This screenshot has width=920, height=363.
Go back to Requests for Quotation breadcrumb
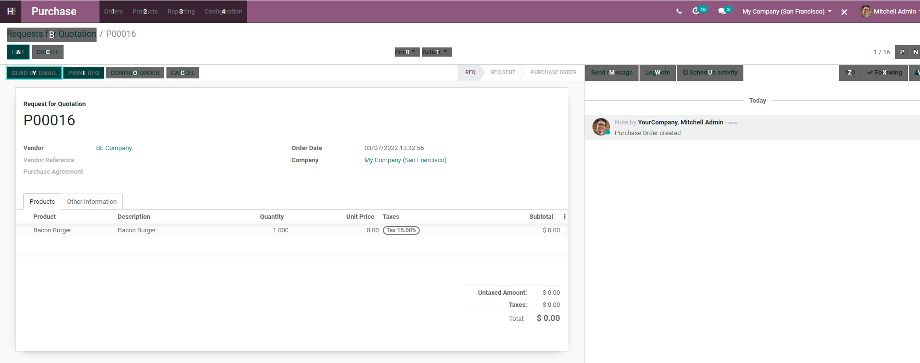coord(52,34)
